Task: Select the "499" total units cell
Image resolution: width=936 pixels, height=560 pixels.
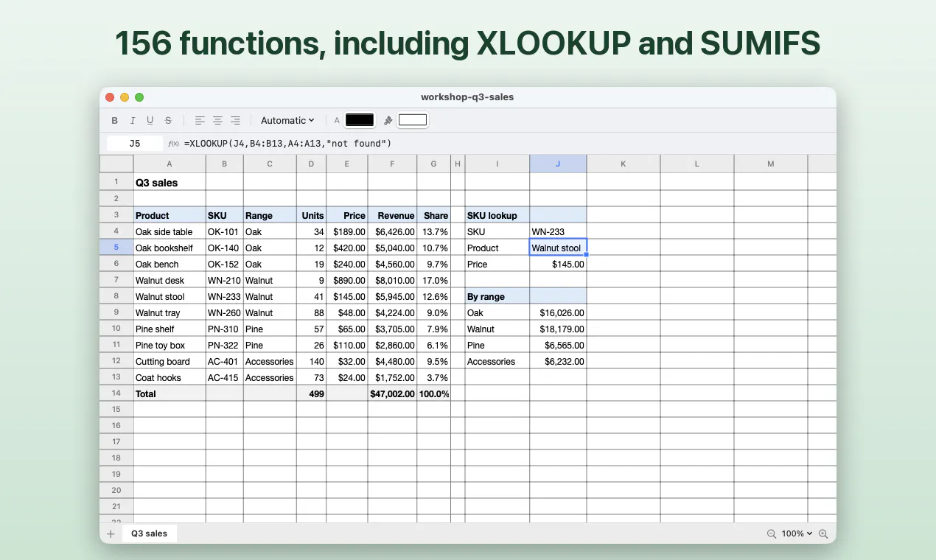Action: click(312, 393)
